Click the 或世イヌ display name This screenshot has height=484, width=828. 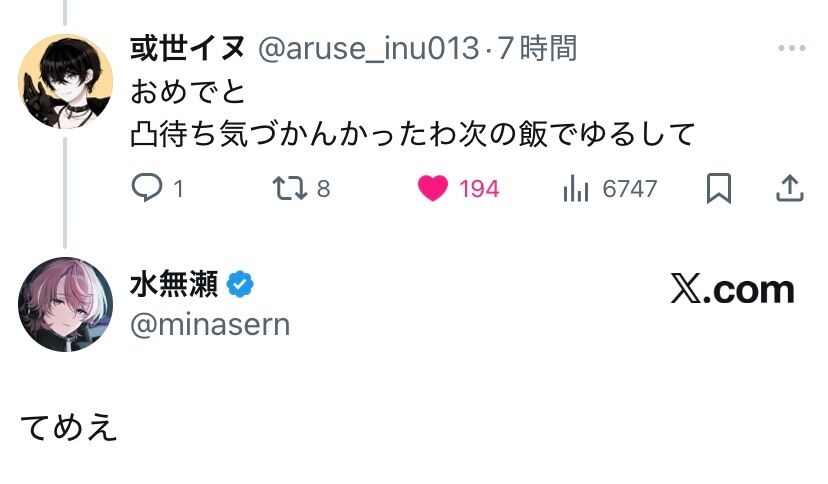pos(188,48)
